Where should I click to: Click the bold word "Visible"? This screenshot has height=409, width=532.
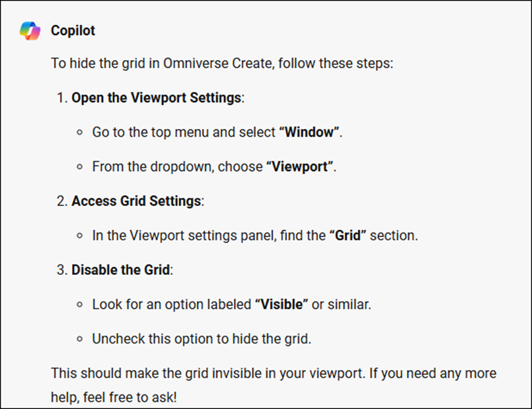tap(282, 304)
